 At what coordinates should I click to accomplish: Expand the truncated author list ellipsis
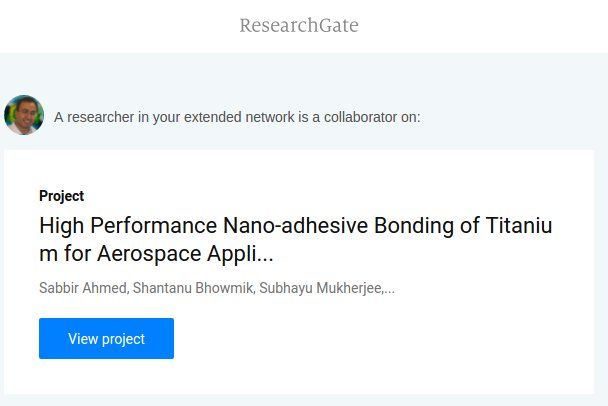[x=389, y=289]
